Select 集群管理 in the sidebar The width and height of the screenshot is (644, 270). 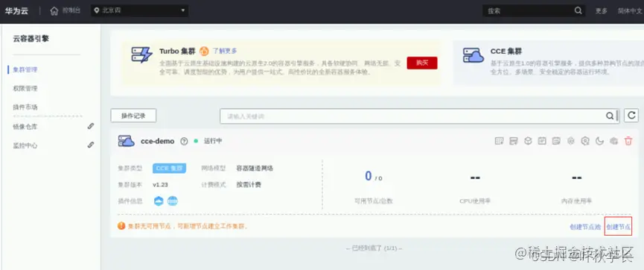[25, 69]
